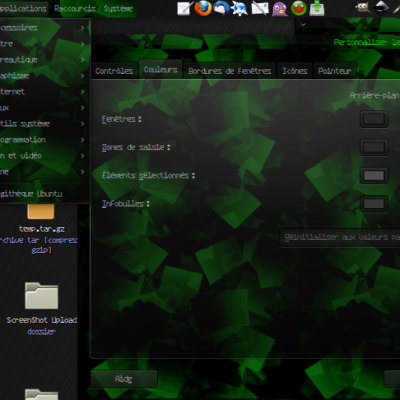
Task: Launch Pidgin purple bird icon
Action: point(280,9)
